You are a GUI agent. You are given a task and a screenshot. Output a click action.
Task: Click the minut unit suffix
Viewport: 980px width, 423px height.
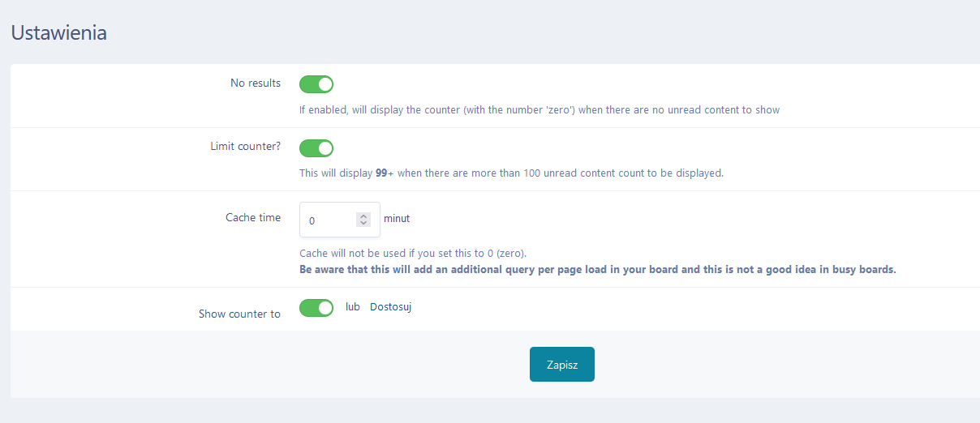(x=397, y=218)
